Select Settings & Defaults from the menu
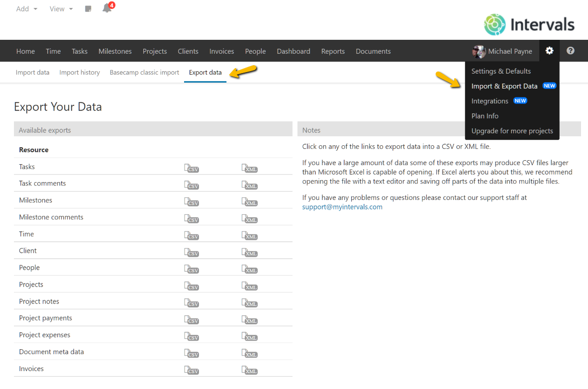The image size is (588, 389). tap(500, 71)
